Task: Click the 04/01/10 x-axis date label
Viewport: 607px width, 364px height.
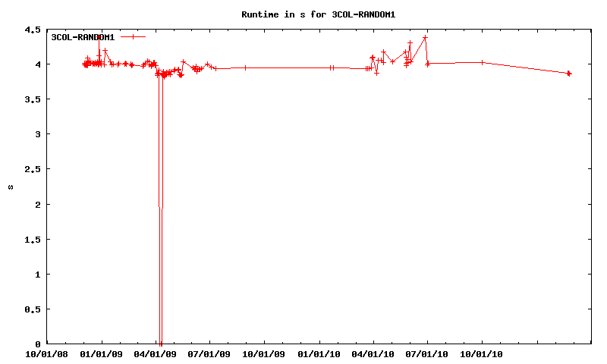Action: click(x=373, y=353)
